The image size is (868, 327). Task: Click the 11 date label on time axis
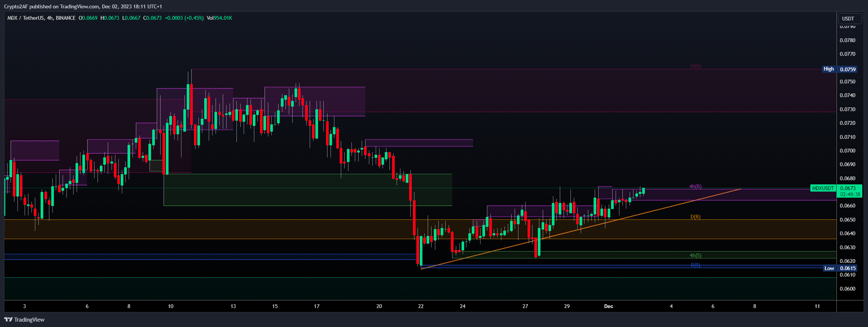[817, 306]
